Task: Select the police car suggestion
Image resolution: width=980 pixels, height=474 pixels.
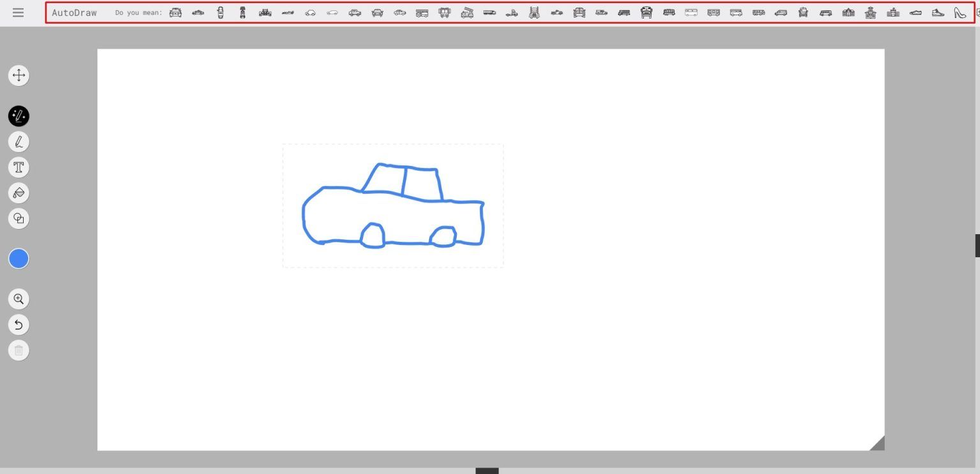Action: [175, 12]
